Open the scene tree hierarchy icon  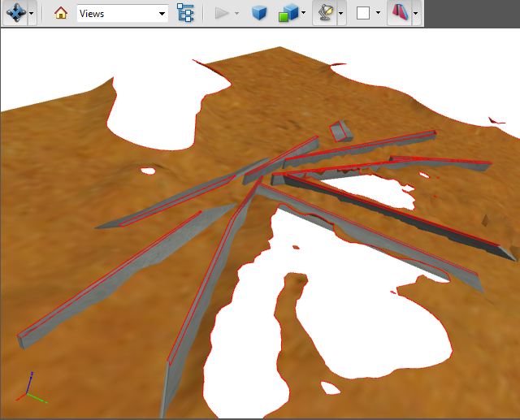click(x=185, y=13)
